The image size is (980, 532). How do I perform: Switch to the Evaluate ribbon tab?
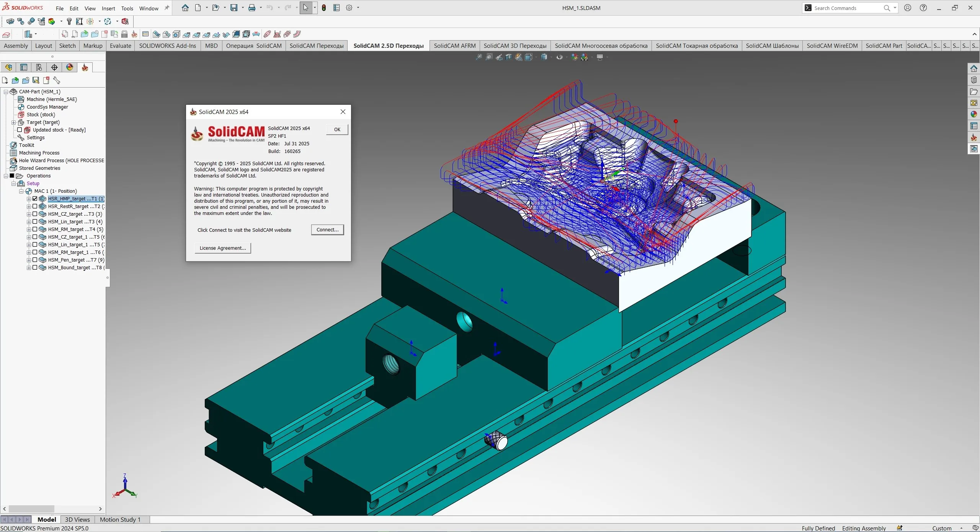pos(120,46)
